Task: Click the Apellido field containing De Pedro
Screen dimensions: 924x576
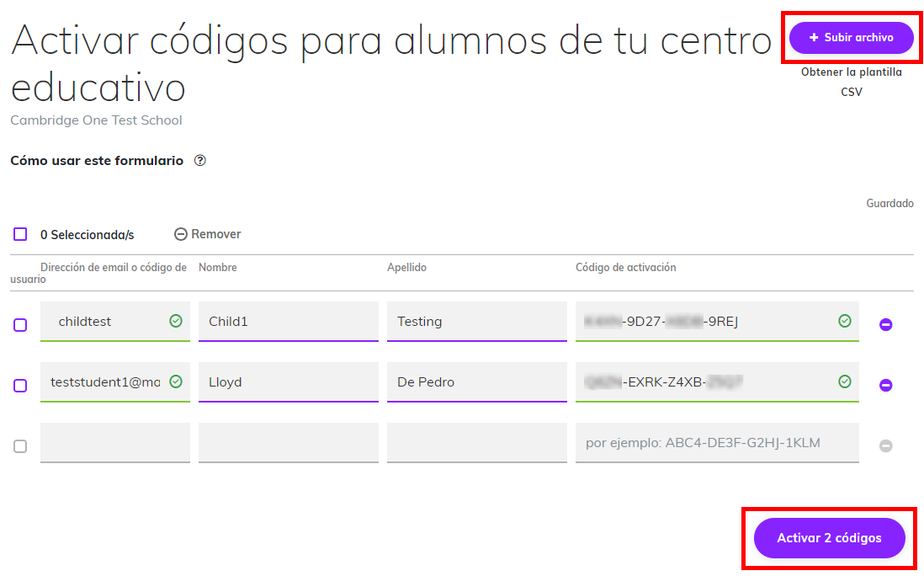Action: pos(477,382)
